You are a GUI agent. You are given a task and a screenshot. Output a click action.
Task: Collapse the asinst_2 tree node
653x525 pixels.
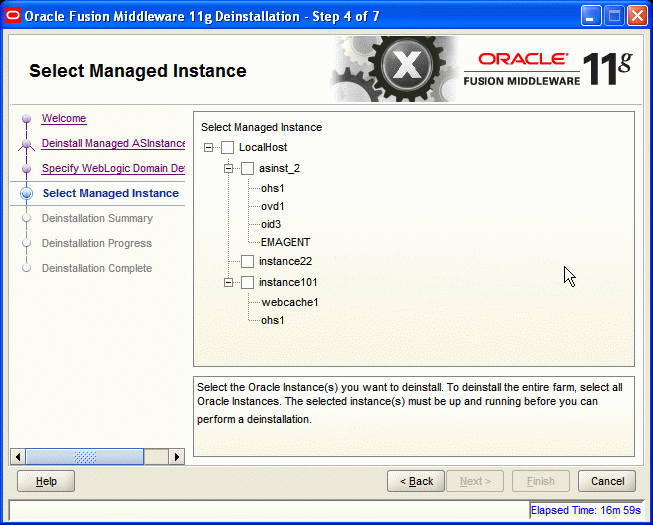point(228,169)
